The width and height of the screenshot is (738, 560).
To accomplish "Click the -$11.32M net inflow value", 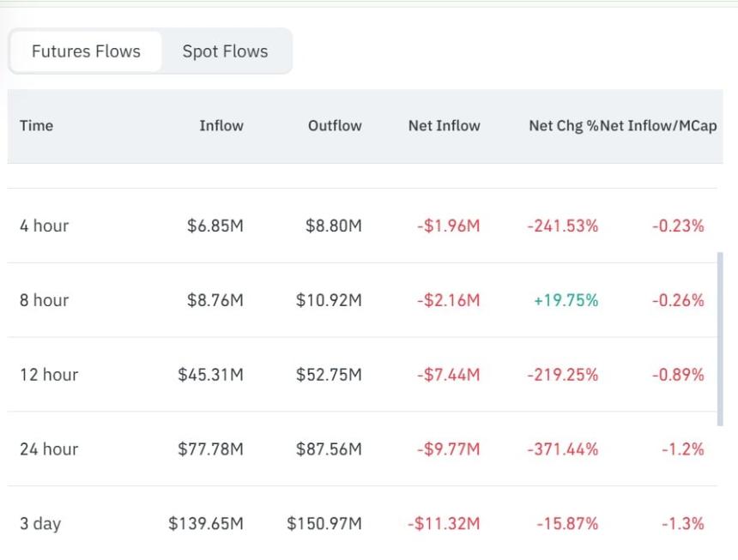I will click(x=444, y=523).
